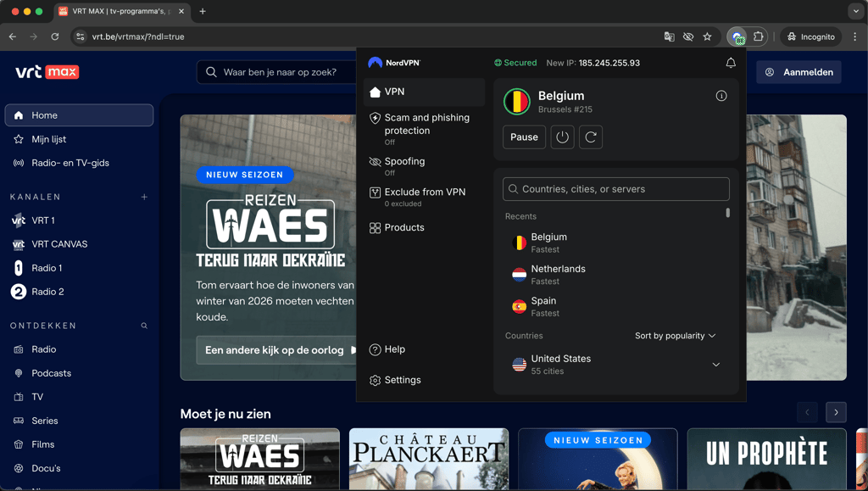Close the VRT MAX tab

[x=181, y=11]
